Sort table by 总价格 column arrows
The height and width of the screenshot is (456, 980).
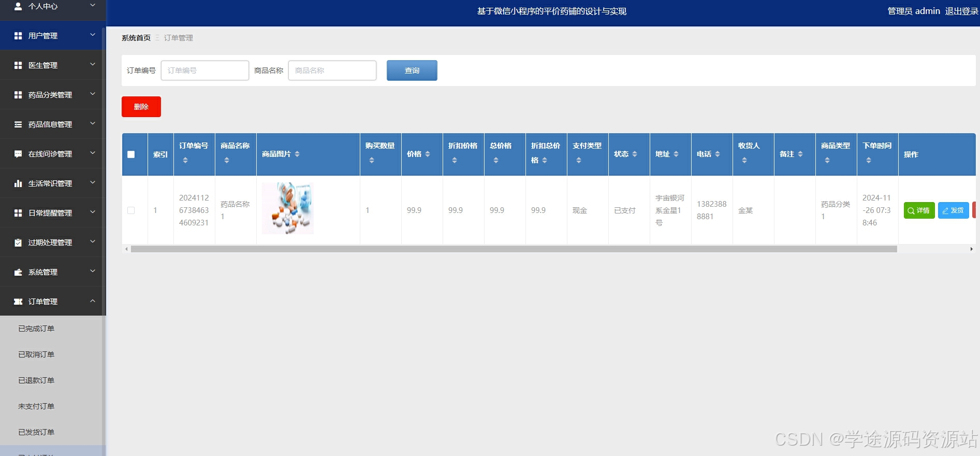(x=496, y=161)
